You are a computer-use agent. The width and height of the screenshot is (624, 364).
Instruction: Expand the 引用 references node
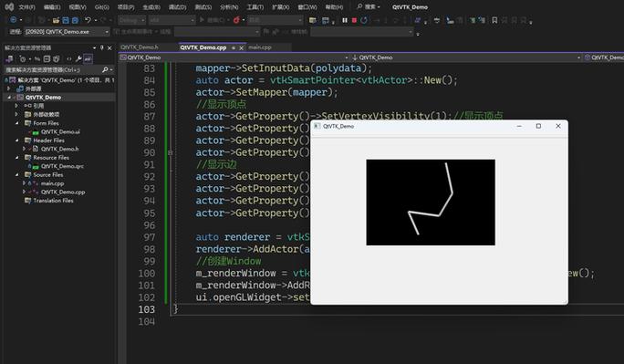(x=16, y=106)
